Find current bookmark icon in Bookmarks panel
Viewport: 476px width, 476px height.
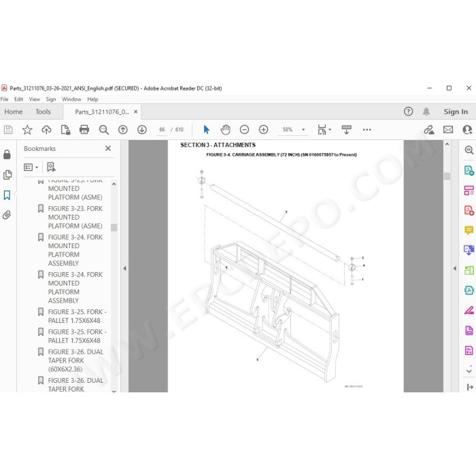click(51, 167)
